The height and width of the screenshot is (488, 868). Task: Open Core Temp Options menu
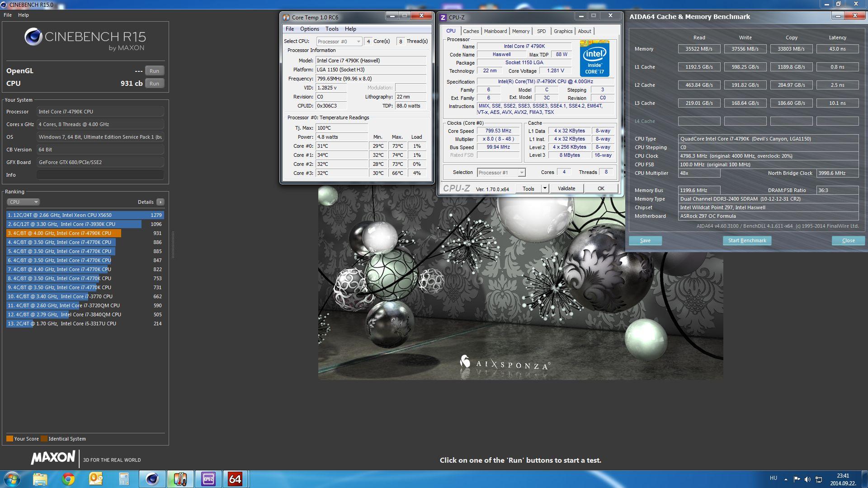(309, 29)
